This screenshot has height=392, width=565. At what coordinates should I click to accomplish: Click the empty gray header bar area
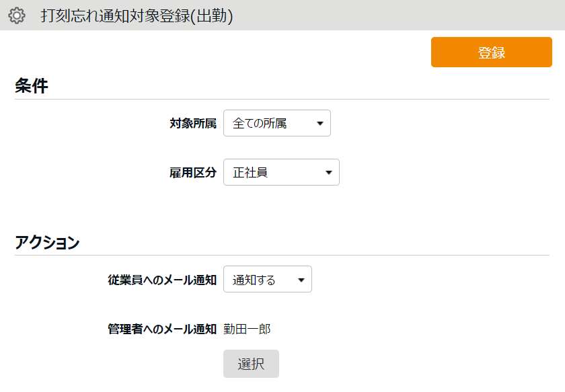(x=404, y=15)
